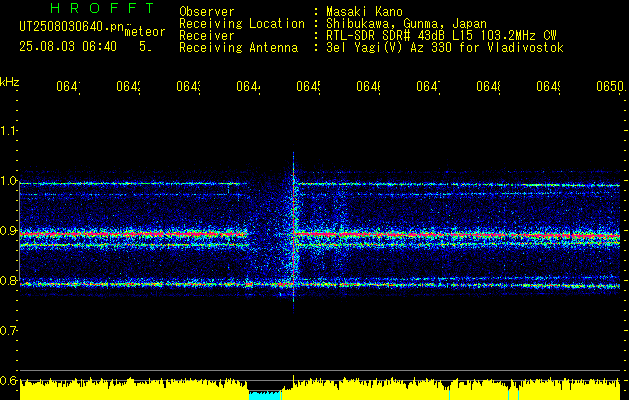Click the 0645 time marker
The image size is (629, 400).
click(308, 87)
